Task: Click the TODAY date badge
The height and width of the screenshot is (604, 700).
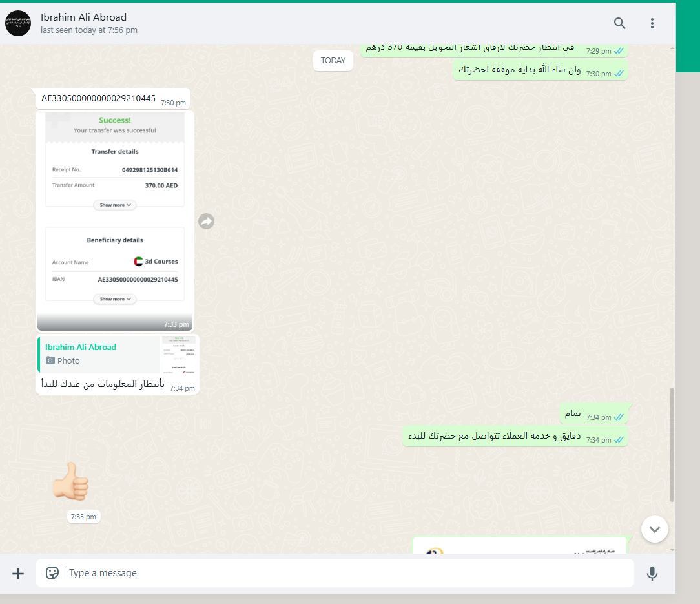Action: tap(333, 61)
